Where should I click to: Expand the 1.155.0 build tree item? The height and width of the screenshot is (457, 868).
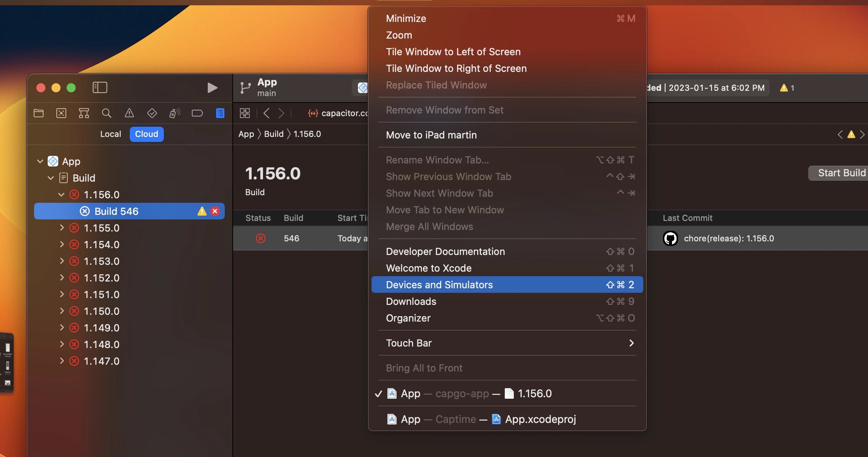coord(62,228)
